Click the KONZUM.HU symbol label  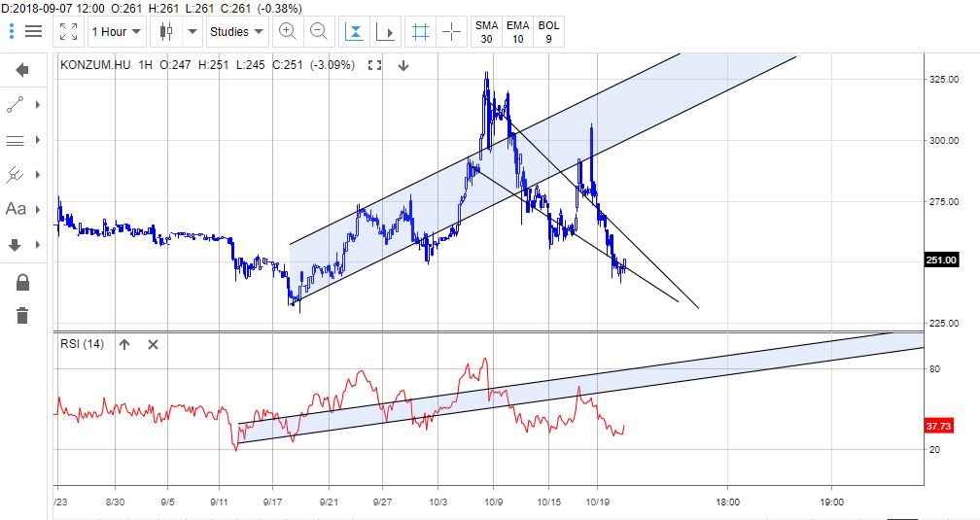point(95,64)
